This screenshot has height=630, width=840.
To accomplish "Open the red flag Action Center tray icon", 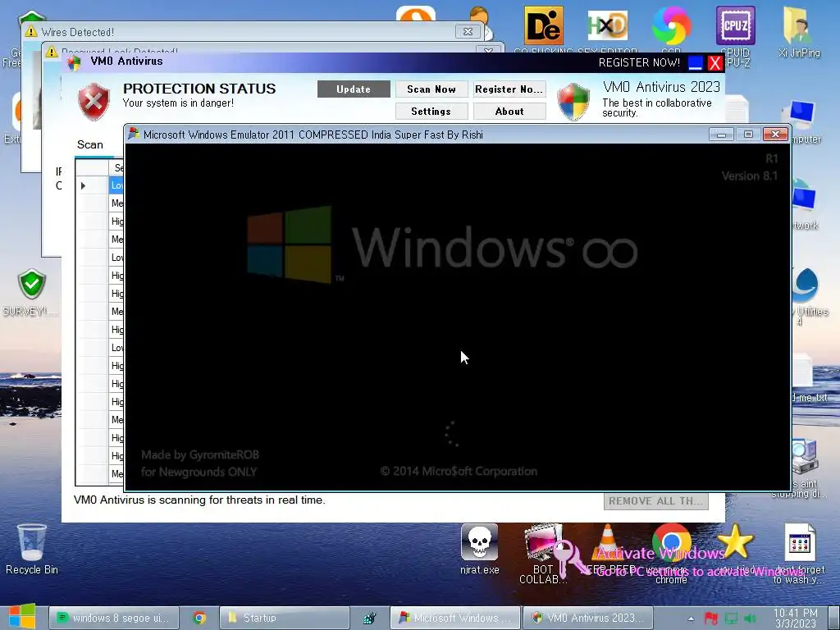I will (711, 619).
